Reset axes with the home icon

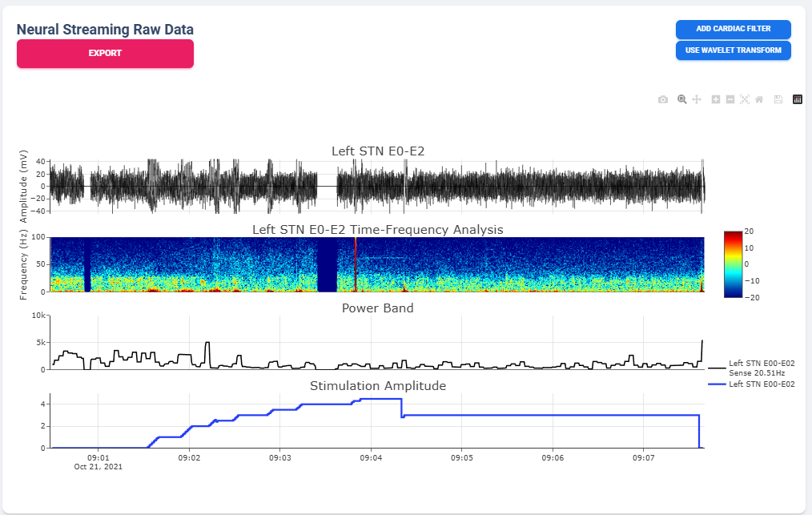point(759,99)
